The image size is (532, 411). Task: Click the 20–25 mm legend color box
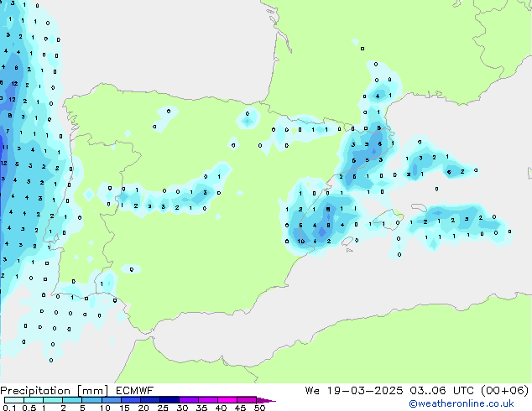pos(149,400)
